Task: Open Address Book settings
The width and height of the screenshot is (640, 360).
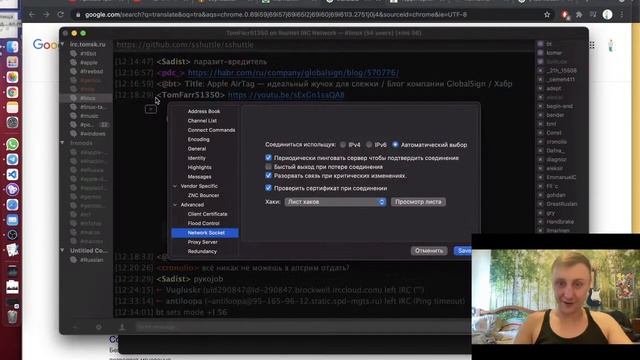Action: tap(204, 111)
